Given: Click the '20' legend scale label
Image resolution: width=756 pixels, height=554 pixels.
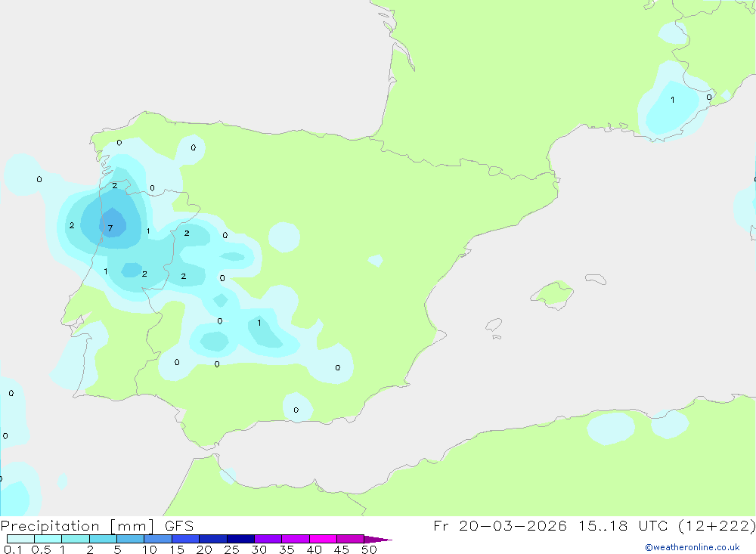Looking at the screenshot, I should pyautogui.click(x=204, y=549).
